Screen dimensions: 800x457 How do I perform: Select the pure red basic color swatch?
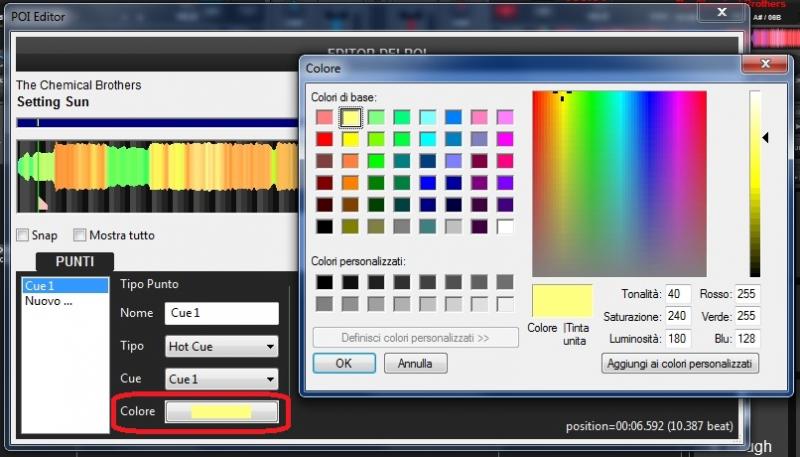pos(324,139)
